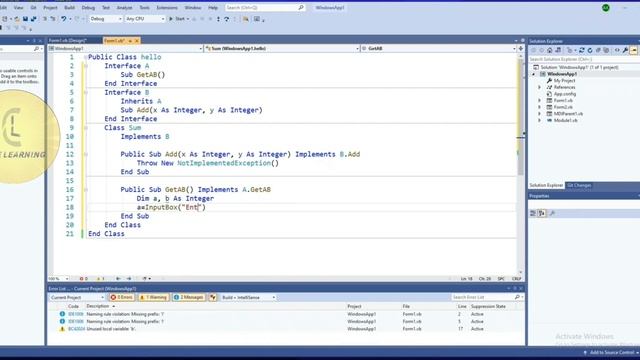
Task: Click the Refresh icon in Solution Explorer
Action: click(590, 50)
